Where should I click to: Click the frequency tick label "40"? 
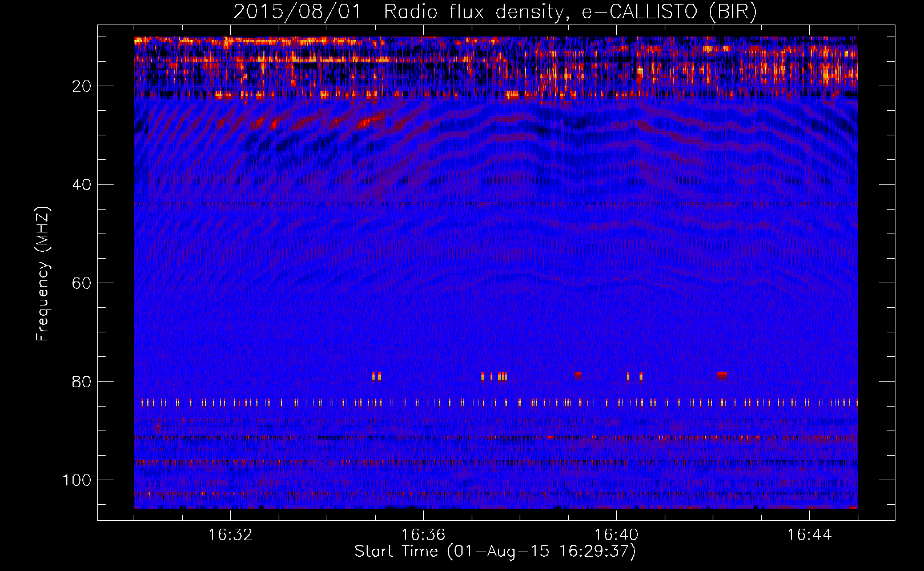click(x=82, y=184)
